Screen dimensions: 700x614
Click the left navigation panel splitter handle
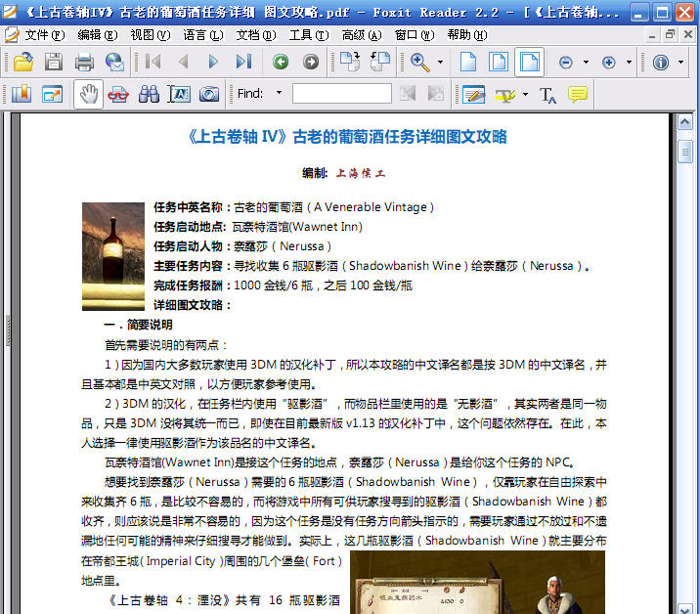tap(8, 330)
